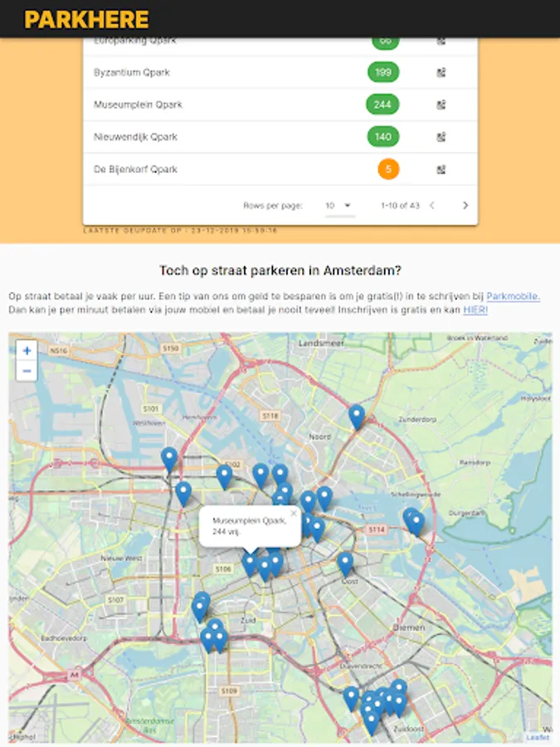Click the green 244 availability badge
The image size is (560, 747).
(382, 105)
